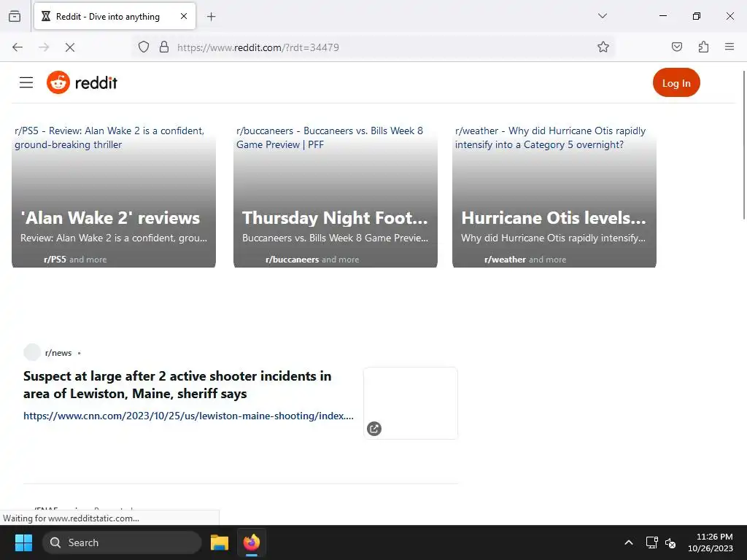This screenshot has width=747, height=560.
Task: Click the r/news community avatar
Action: 32,352
